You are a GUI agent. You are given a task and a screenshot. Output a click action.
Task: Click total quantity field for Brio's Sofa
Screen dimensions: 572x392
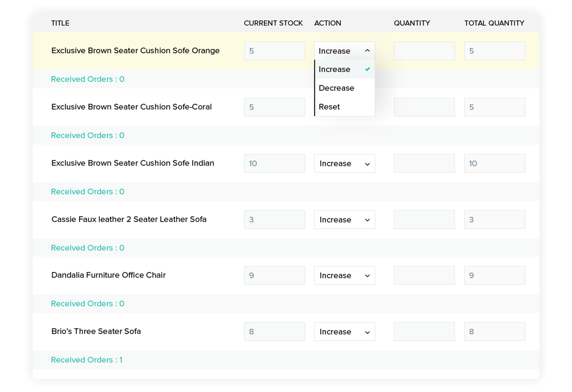(494, 332)
